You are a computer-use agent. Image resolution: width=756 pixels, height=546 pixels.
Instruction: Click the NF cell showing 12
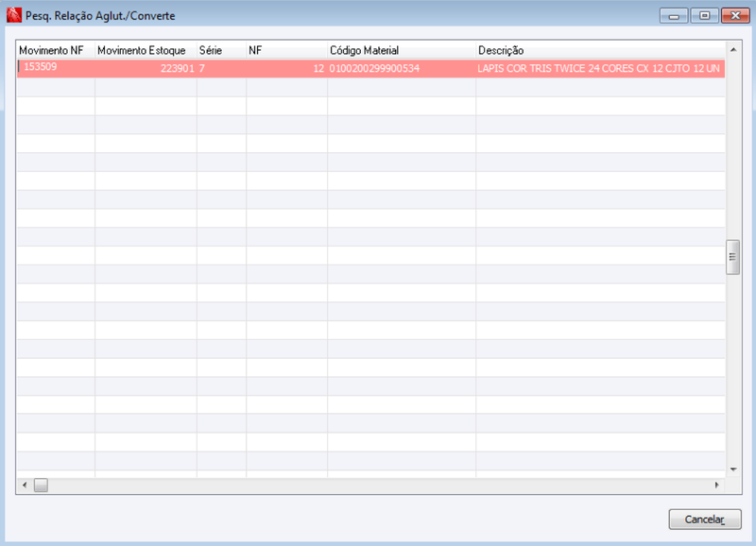click(287, 68)
